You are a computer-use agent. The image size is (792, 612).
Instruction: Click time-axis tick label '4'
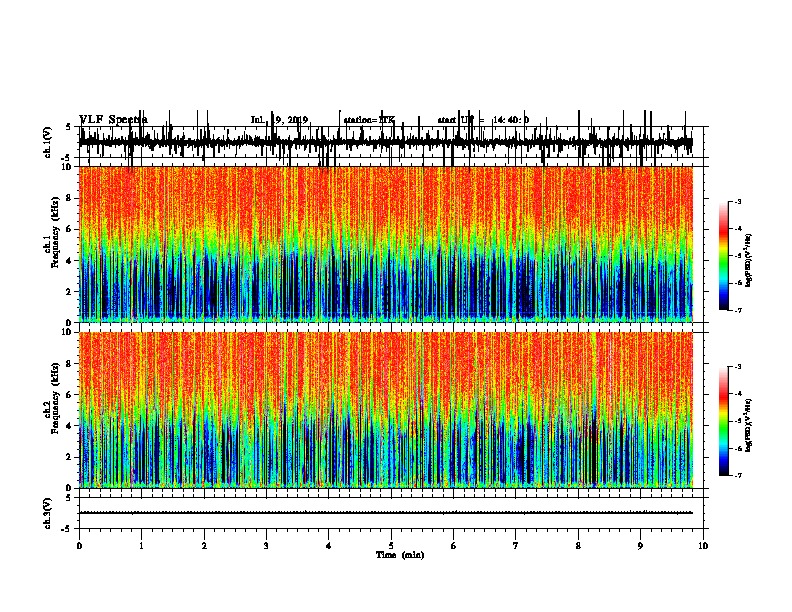click(x=329, y=546)
